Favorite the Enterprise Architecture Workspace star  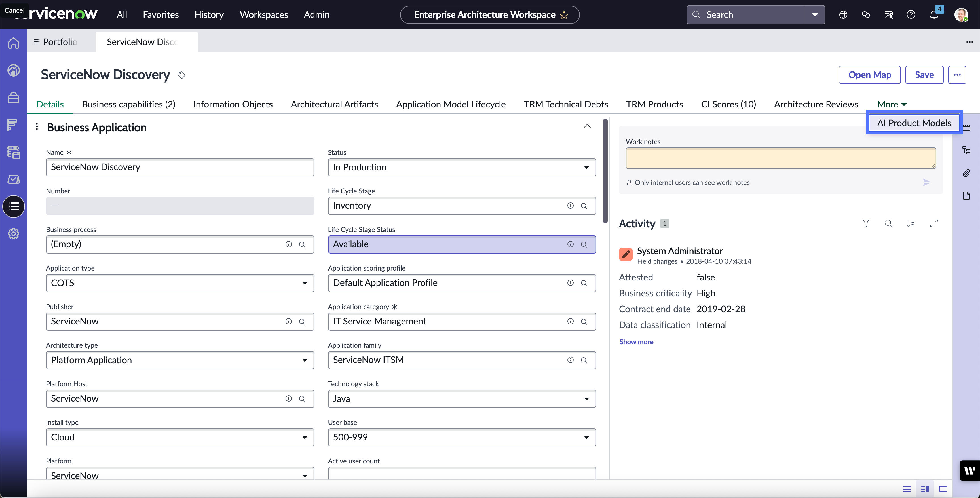[x=564, y=15]
